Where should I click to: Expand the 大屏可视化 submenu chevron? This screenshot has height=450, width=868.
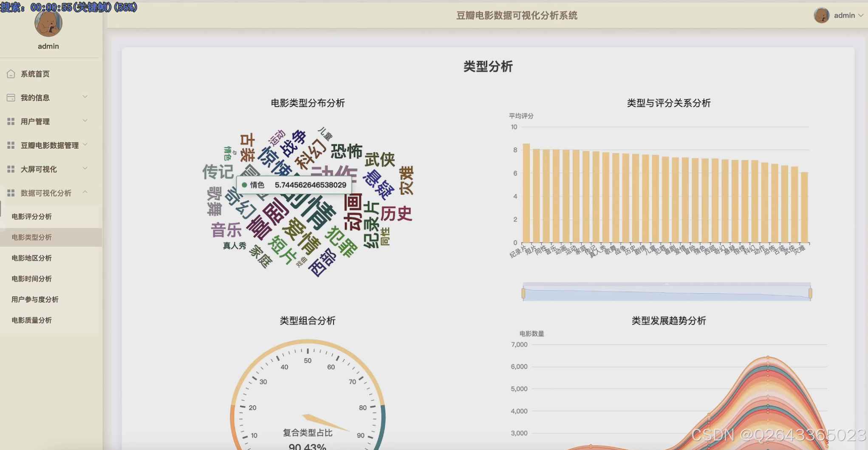(85, 168)
